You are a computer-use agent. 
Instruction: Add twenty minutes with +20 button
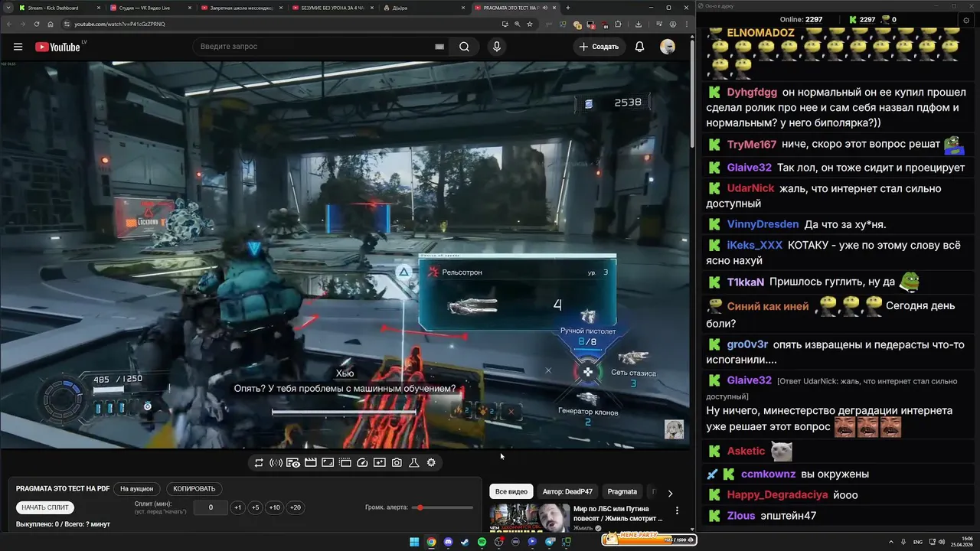pyautogui.click(x=295, y=507)
